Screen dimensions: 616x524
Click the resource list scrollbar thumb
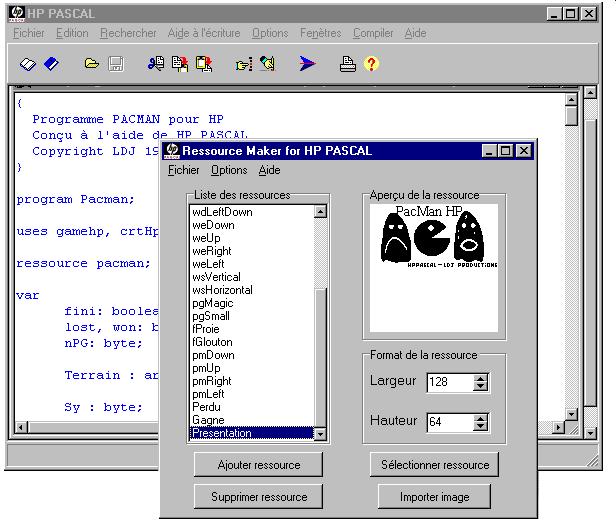[x=321, y=357]
